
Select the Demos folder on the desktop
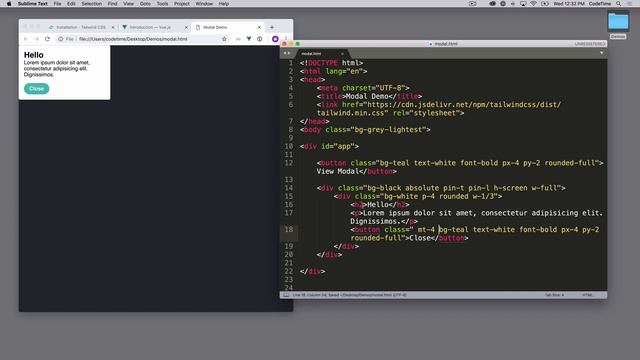click(x=618, y=25)
